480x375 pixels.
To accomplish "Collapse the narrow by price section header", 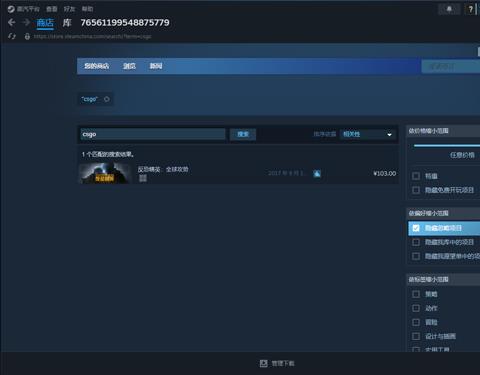I will 443,131.
